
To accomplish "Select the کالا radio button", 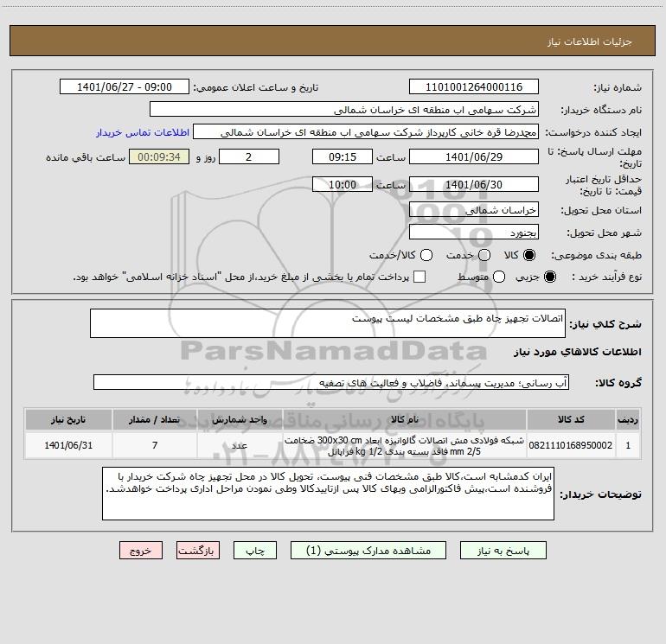I will click(529, 255).
